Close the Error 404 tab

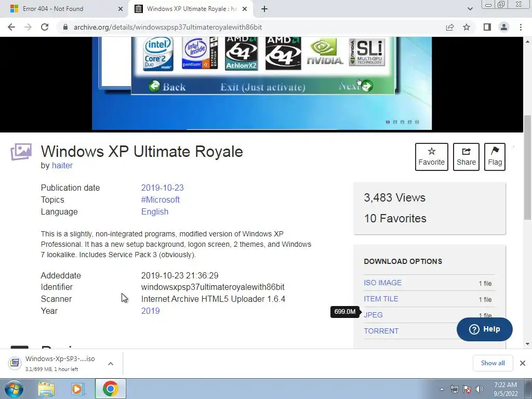click(x=121, y=9)
